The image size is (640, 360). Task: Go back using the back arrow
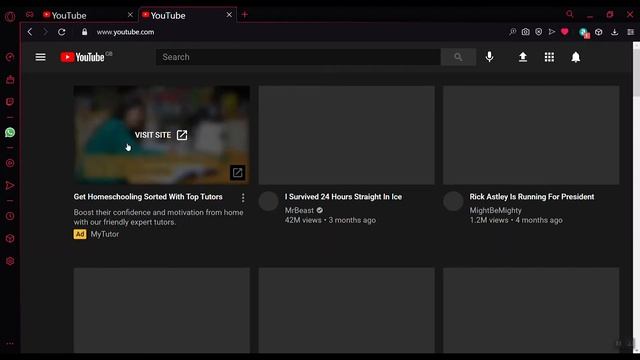point(30,32)
